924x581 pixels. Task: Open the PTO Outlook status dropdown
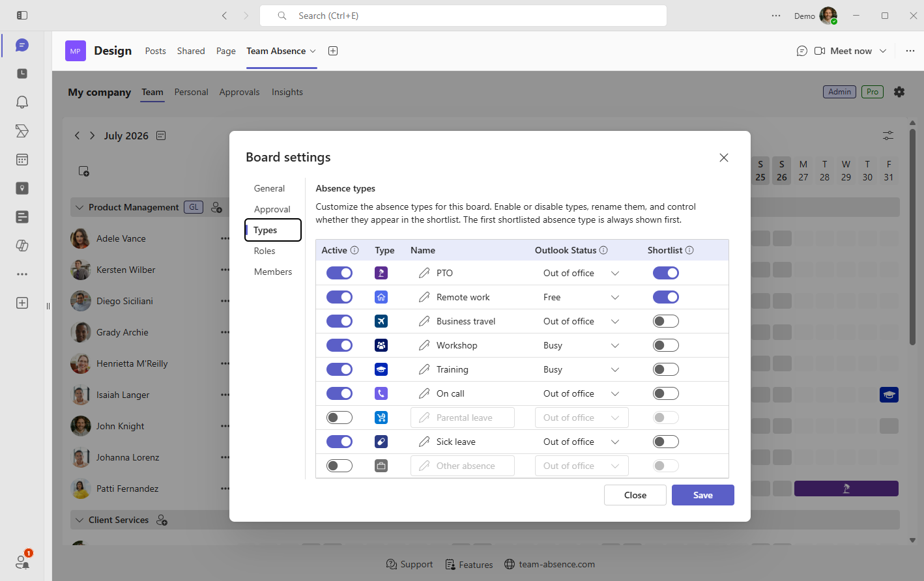pyautogui.click(x=581, y=273)
